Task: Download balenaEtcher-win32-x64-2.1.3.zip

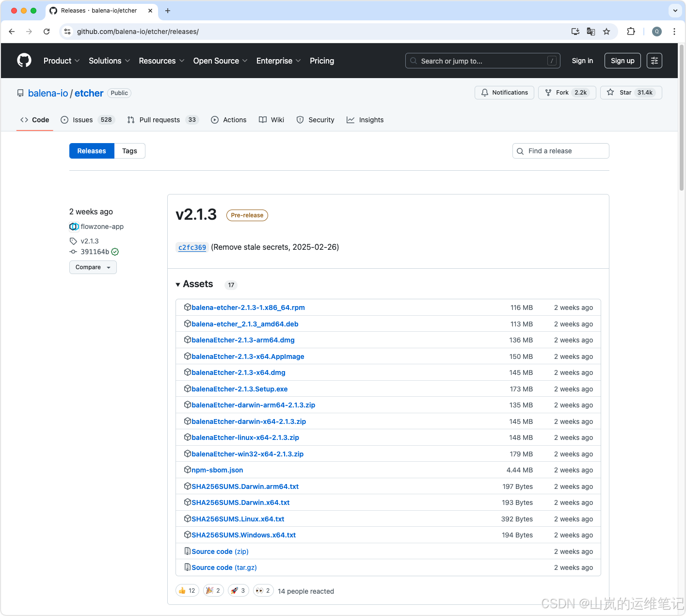Action: coord(247,454)
